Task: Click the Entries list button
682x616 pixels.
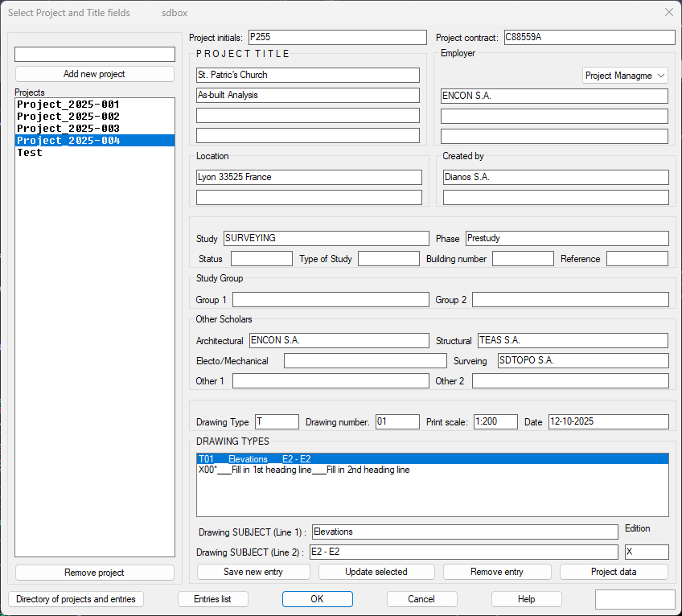Action: (x=212, y=599)
